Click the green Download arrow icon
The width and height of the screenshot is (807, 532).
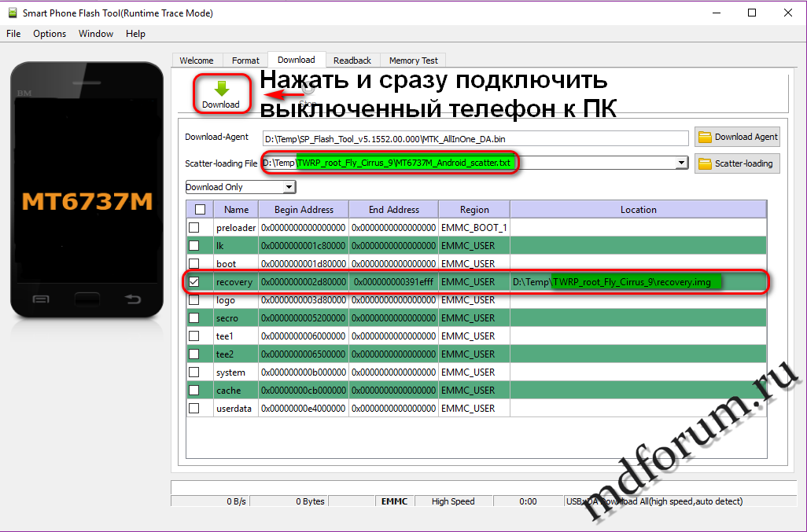222,89
